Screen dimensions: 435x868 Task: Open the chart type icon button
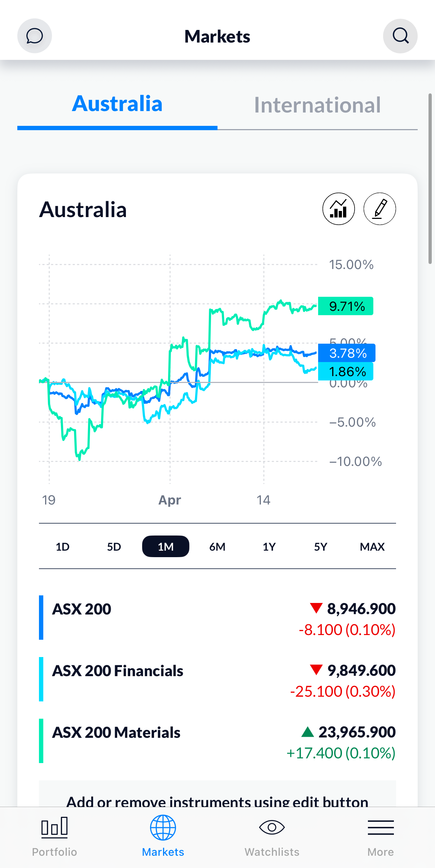pyautogui.click(x=338, y=209)
